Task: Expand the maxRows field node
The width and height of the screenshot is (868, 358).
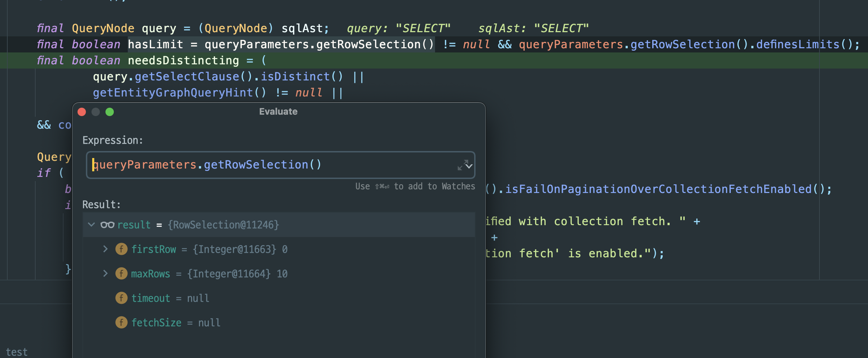Action: (105, 273)
